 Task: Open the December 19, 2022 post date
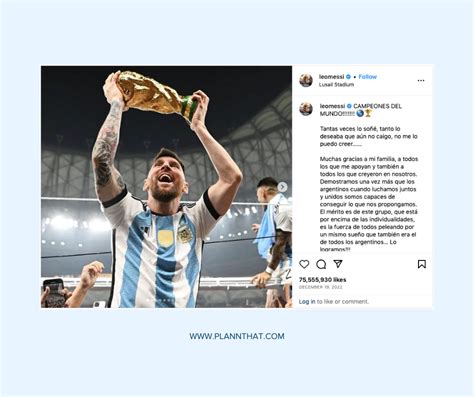(320, 287)
